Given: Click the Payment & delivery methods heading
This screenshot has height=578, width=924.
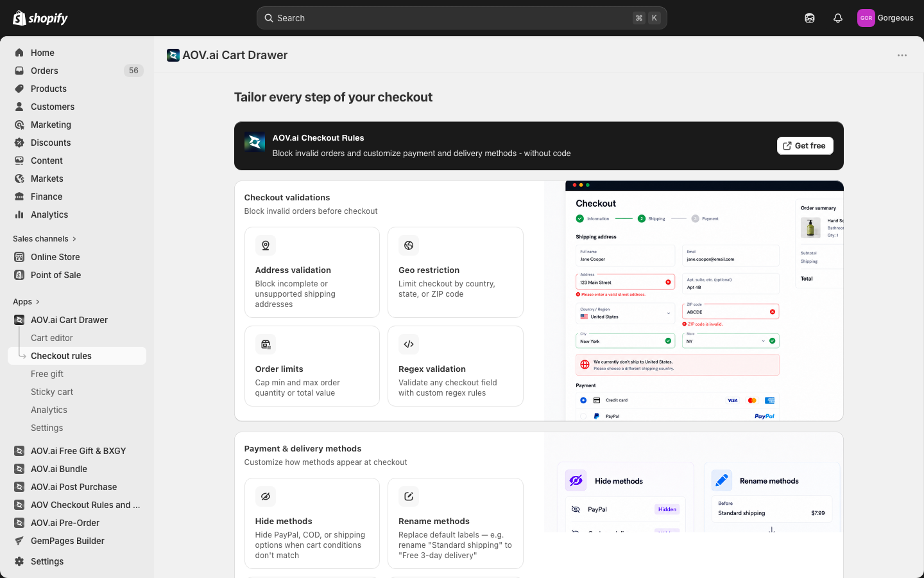Looking at the screenshot, I should coord(303,449).
